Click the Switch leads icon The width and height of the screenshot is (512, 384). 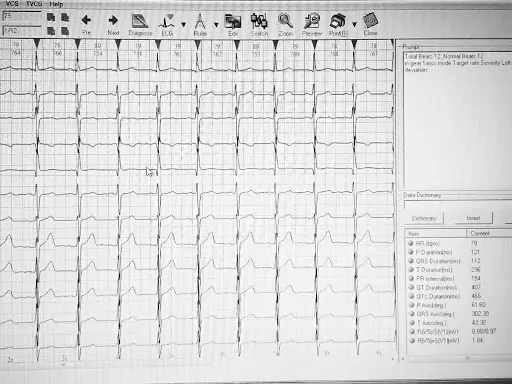(259, 24)
